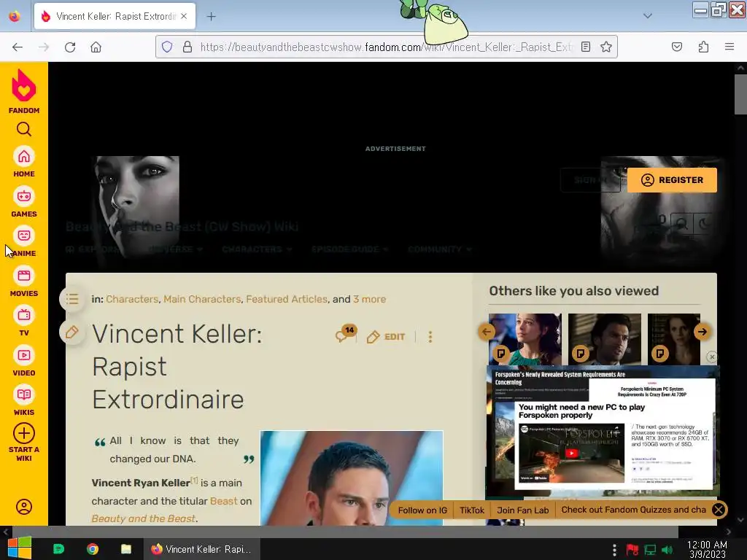Open the VIDEO section

(x=24, y=361)
